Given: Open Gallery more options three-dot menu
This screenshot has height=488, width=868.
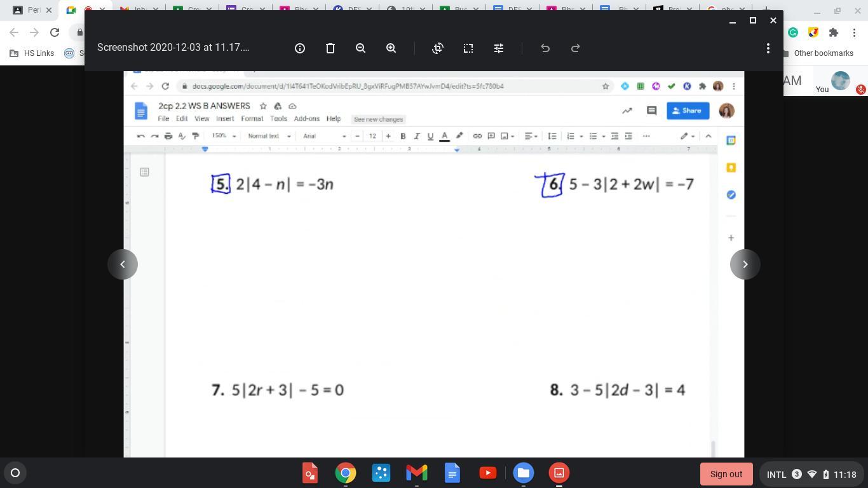Looking at the screenshot, I should click(x=768, y=48).
